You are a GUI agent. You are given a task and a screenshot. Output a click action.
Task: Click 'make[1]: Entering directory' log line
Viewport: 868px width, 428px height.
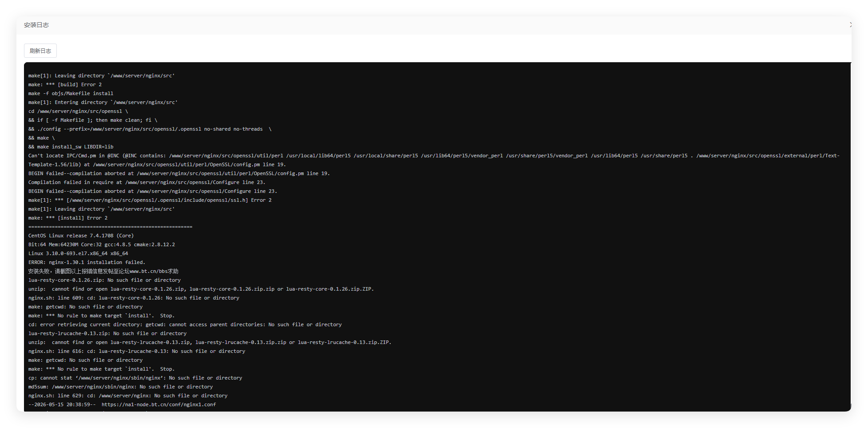click(103, 102)
